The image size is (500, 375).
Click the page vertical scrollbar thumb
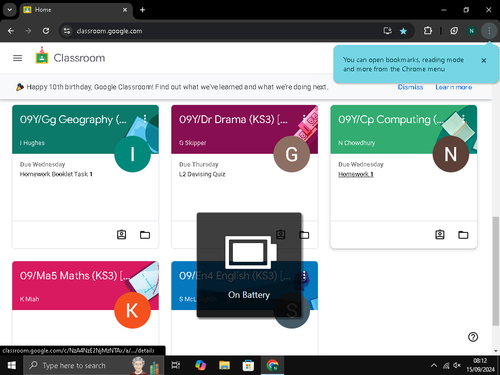tap(496, 271)
